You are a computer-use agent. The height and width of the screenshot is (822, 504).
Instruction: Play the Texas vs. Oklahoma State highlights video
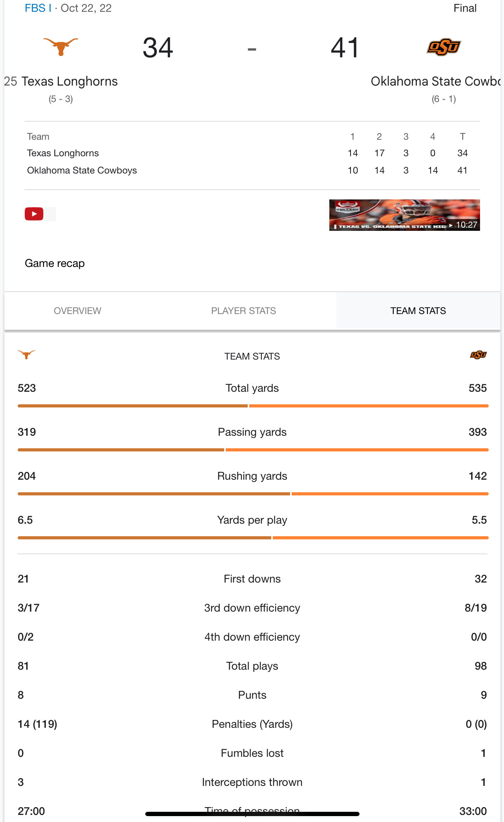pyautogui.click(x=404, y=215)
